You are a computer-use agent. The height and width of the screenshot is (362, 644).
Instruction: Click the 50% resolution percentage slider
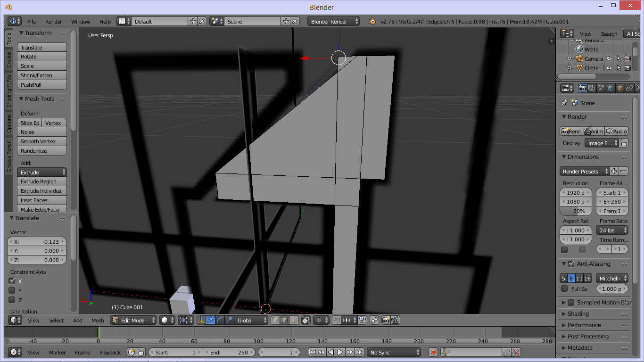(x=576, y=211)
